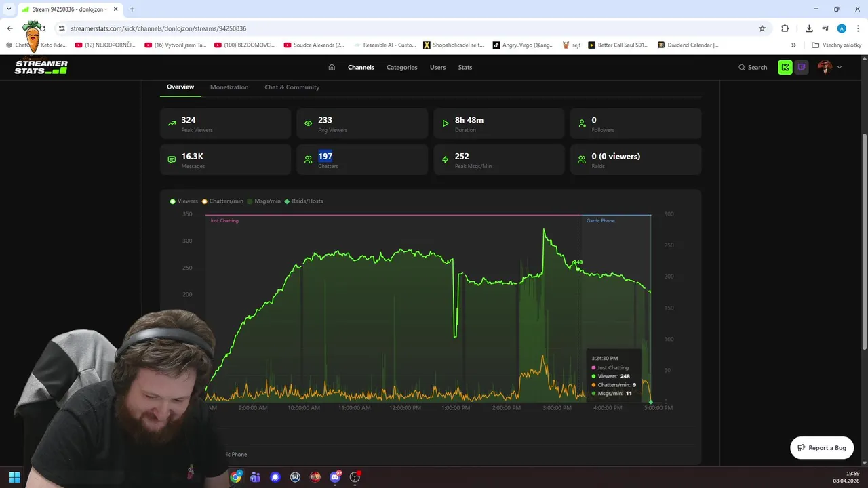The image size is (868, 488).
Task: Click the Raids card people icon
Action: (582, 160)
